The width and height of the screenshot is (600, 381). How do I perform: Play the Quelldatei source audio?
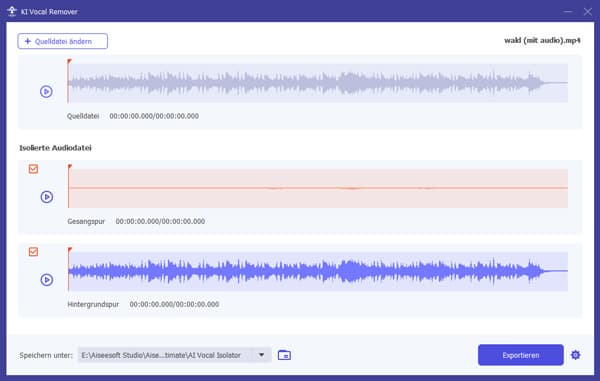point(46,91)
